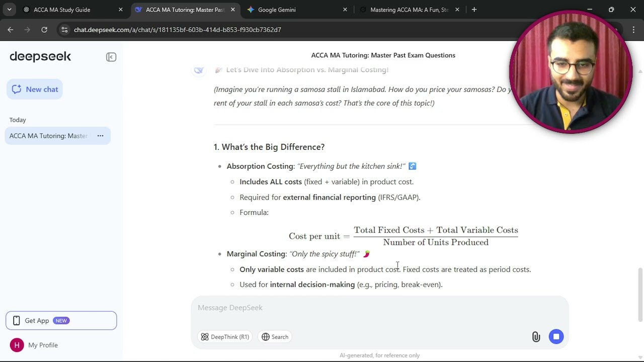Close the ACCA MA Study Guide tab
The width and height of the screenshot is (644, 362).
[x=120, y=10]
